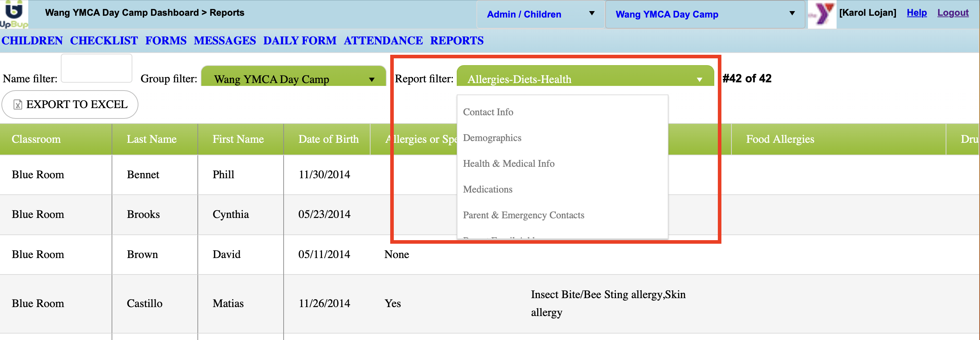This screenshot has height=340, width=980.
Task: Click Blue Room cell in Castillo row
Action: pyautogui.click(x=38, y=303)
